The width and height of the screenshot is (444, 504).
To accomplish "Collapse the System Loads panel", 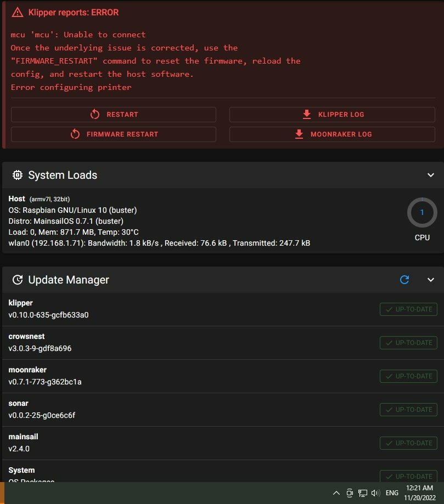I will (x=430, y=175).
